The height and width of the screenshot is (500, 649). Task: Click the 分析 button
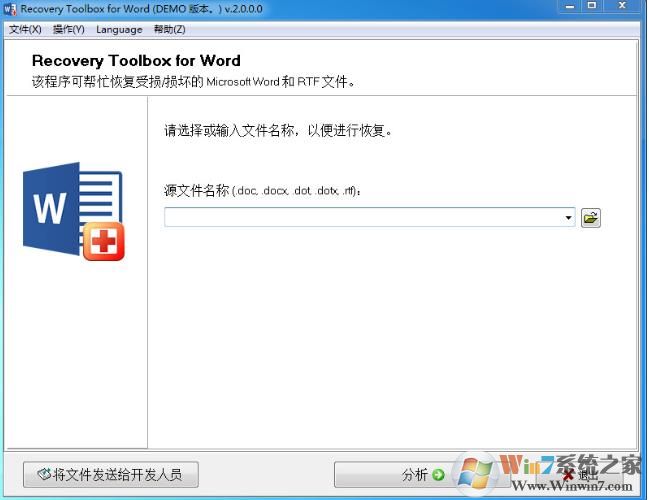(x=422, y=474)
